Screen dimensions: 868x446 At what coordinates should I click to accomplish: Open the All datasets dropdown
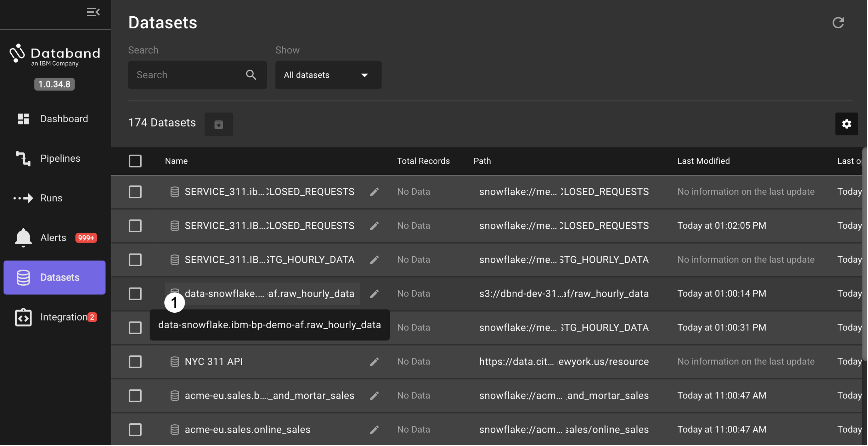[x=328, y=75]
